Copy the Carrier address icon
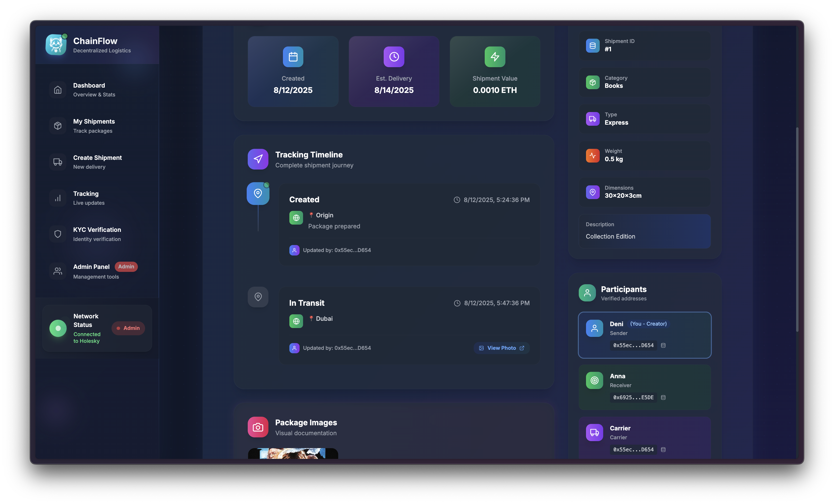 pos(663,449)
